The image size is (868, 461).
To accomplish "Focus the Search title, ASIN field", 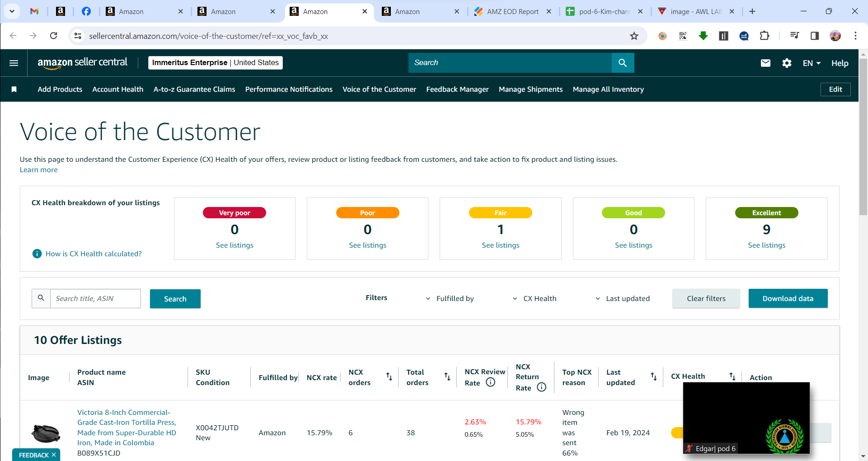I will 95,299.
